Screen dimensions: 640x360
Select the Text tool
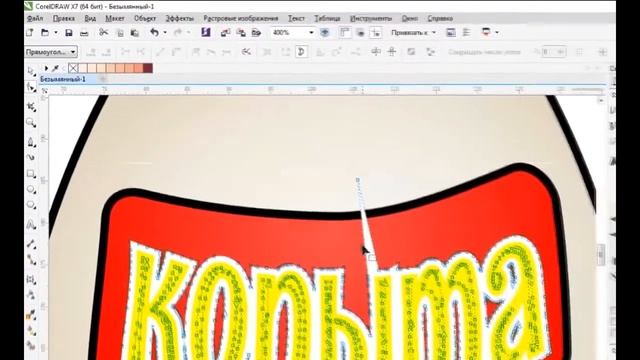[x=31, y=224]
